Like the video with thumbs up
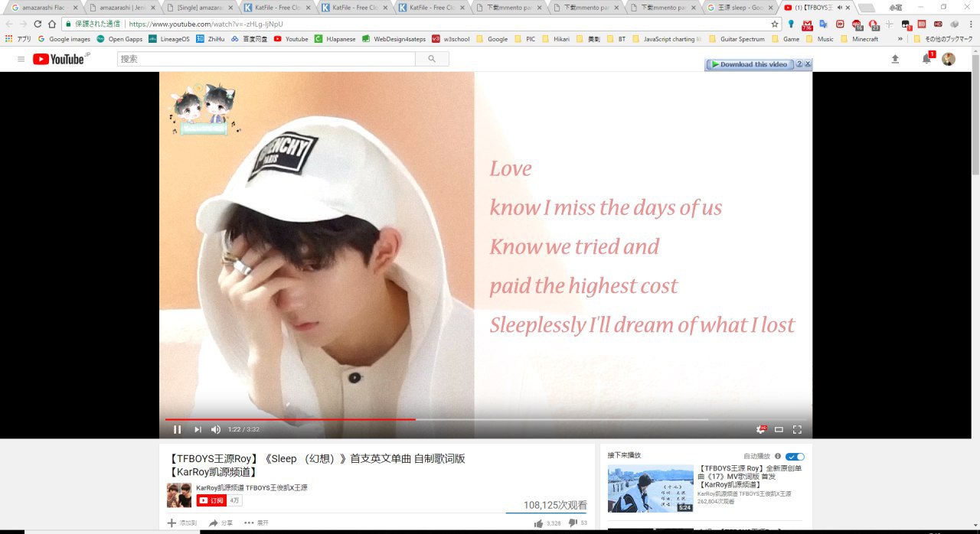The width and height of the screenshot is (980, 534). [x=538, y=523]
